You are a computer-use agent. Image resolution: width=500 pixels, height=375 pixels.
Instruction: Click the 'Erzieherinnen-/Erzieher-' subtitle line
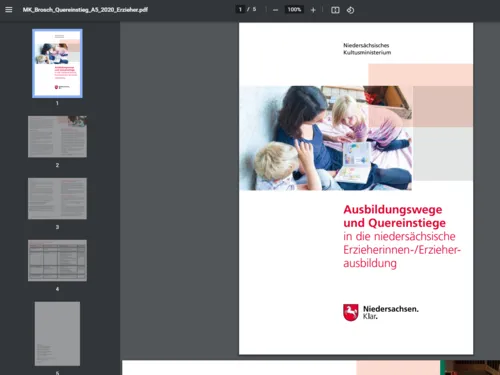(402, 250)
